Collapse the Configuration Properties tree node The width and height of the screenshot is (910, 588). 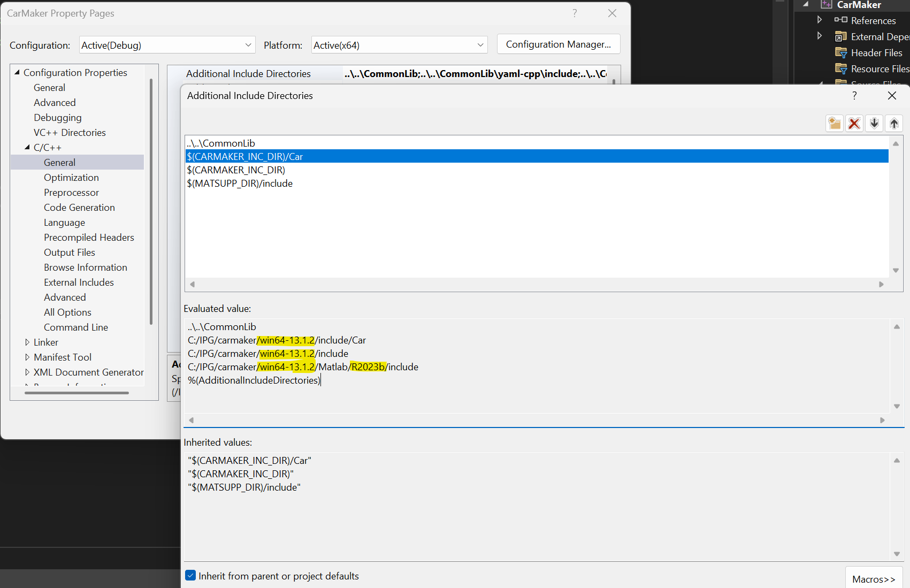tap(17, 72)
